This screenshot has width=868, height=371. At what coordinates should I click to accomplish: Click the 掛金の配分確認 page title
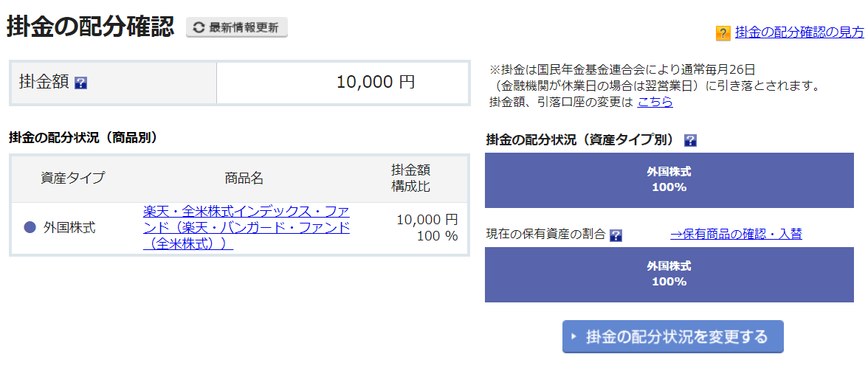(x=91, y=27)
